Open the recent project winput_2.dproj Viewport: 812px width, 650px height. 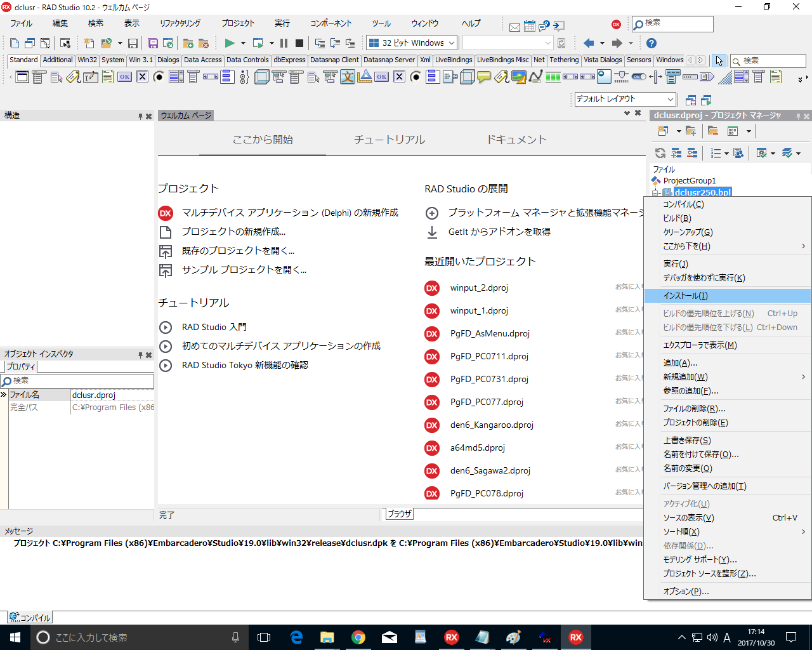(x=479, y=288)
